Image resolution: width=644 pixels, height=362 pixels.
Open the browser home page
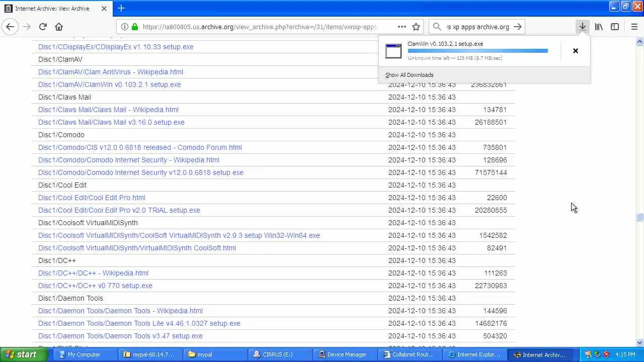point(59,27)
